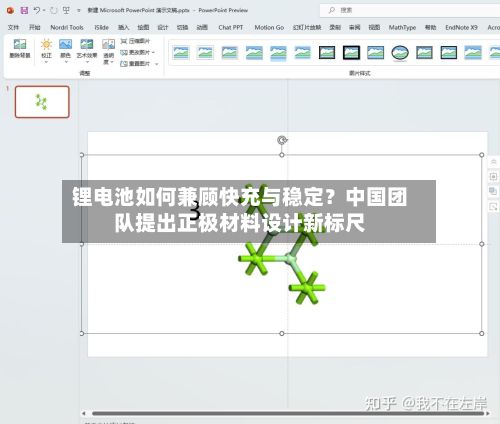Image resolution: width=500 pixels, height=424 pixels.
Task: Click the Redo icon in quick access
Action: pyautogui.click(x=53, y=10)
